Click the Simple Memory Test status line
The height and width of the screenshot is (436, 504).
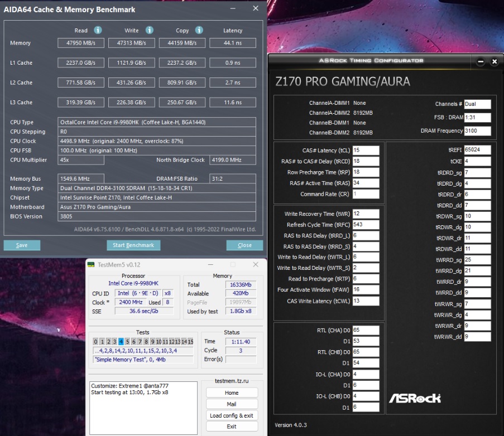pos(143,360)
